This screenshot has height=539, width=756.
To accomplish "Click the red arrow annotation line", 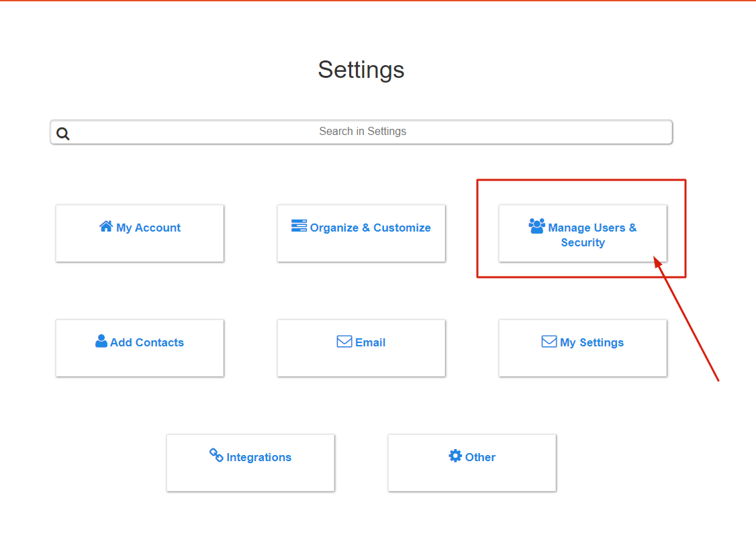I will coord(688,322).
